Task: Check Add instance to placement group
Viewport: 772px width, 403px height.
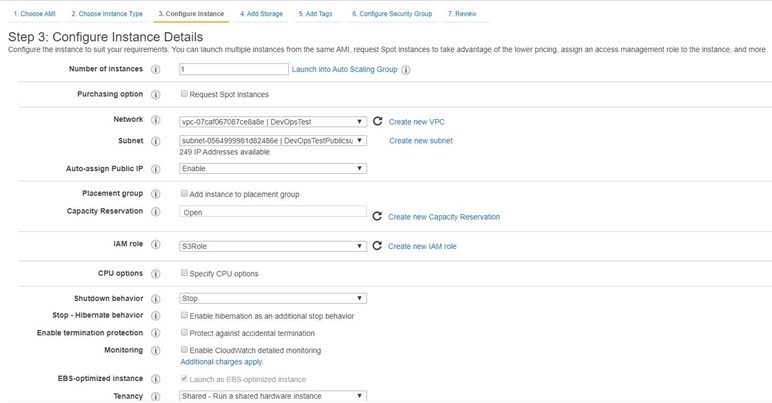Action: (x=184, y=194)
